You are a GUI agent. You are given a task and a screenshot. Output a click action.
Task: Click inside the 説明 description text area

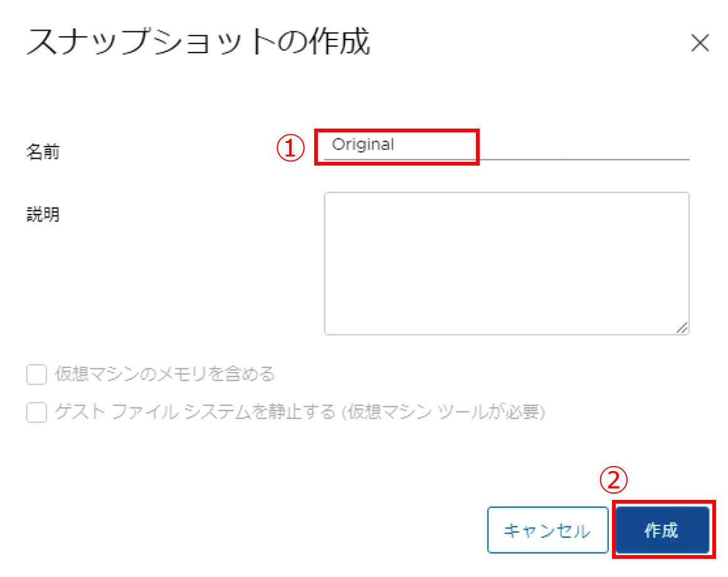click(506, 263)
